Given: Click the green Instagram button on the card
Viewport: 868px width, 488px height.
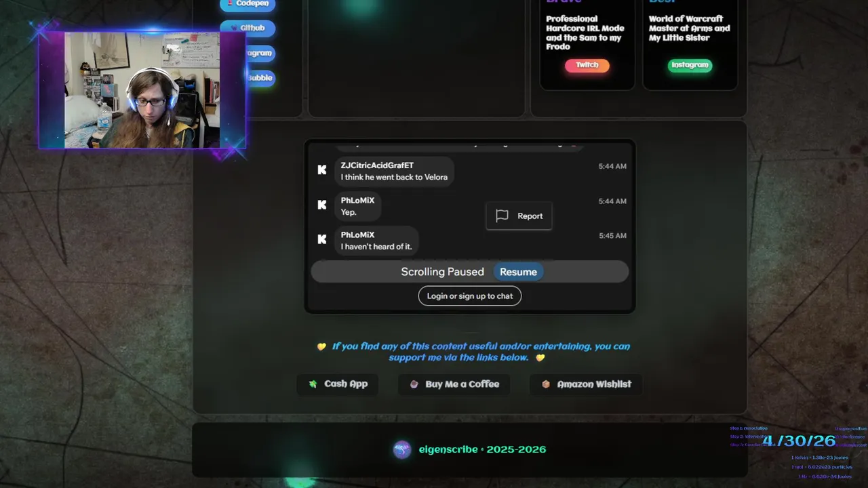Looking at the screenshot, I should click(690, 65).
